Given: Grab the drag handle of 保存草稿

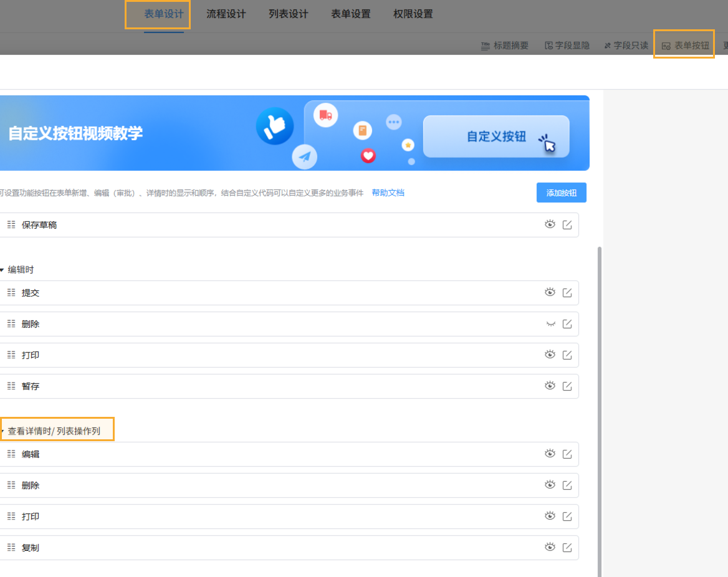Looking at the screenshot, I should (11, 225).
